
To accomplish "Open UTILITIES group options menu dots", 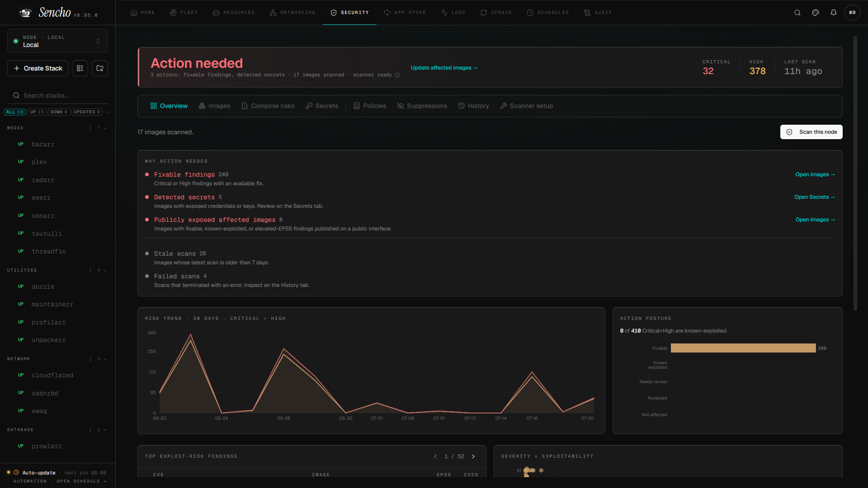I will (x=90, y=271).
